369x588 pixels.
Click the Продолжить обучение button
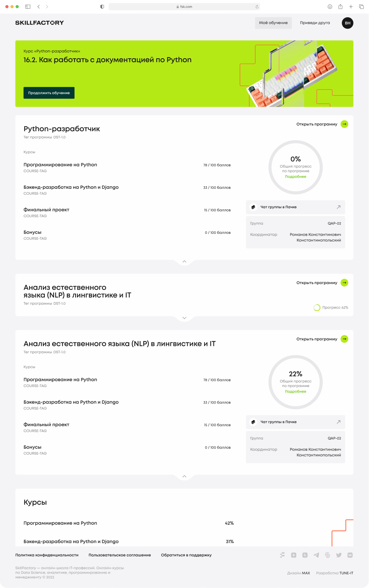point(49,93)
